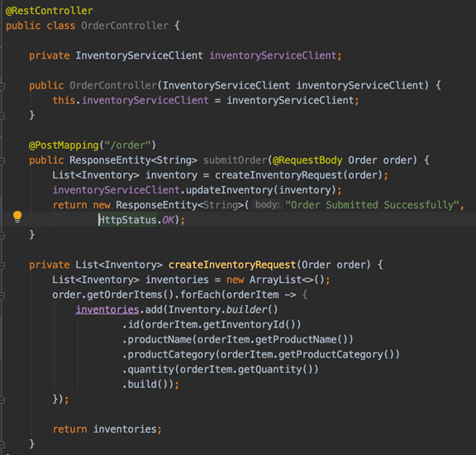Click the highlighted createInventoryRequest method declaration
This screenshot has width=476, height=455.
pyautogui.click(x=232, y=265)
